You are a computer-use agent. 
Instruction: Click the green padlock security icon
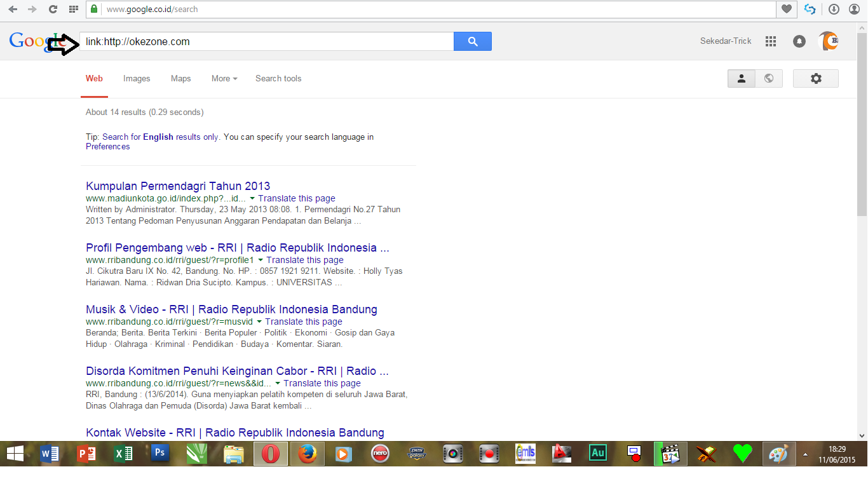click(x=94, y=9)
